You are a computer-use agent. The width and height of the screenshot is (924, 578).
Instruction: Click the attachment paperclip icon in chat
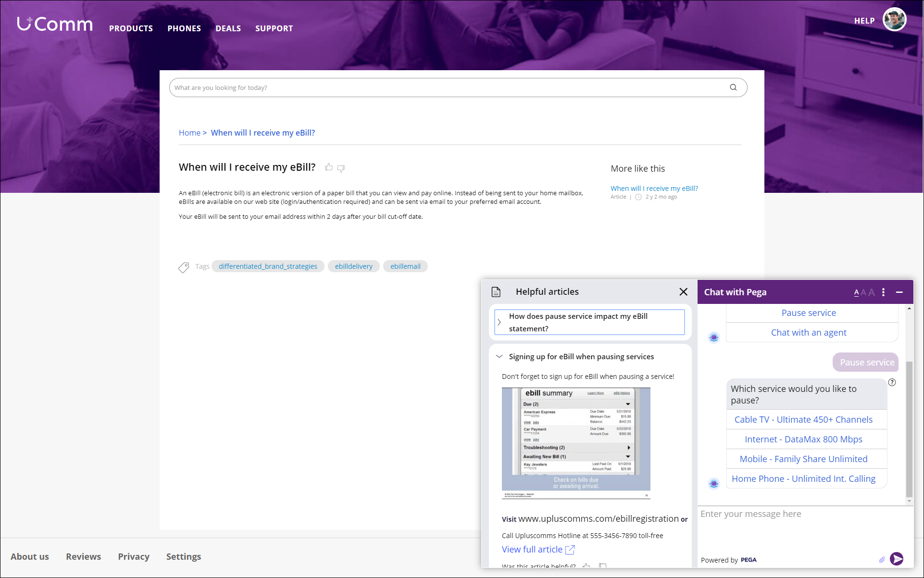coord(882,559)
